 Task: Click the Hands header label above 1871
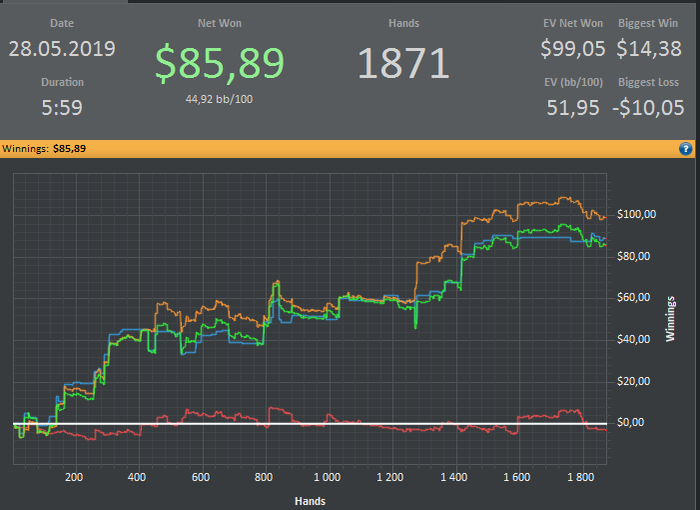pos(404,24)
